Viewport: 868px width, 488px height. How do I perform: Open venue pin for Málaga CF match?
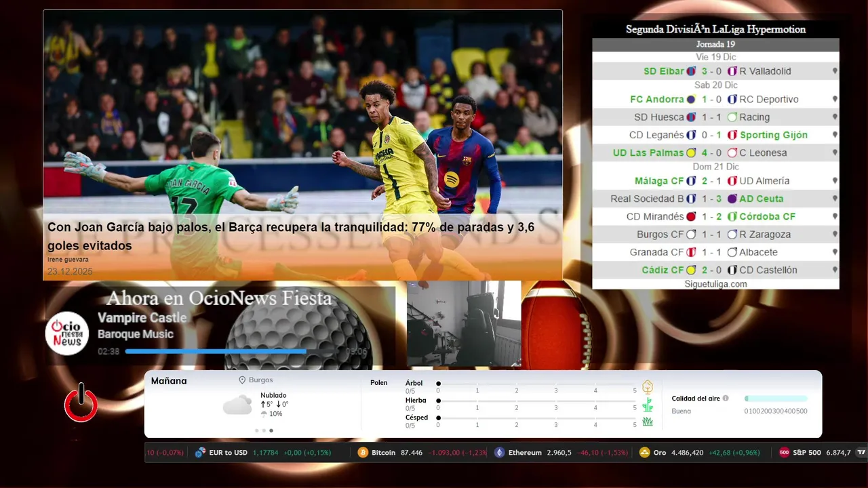(835, 181)
